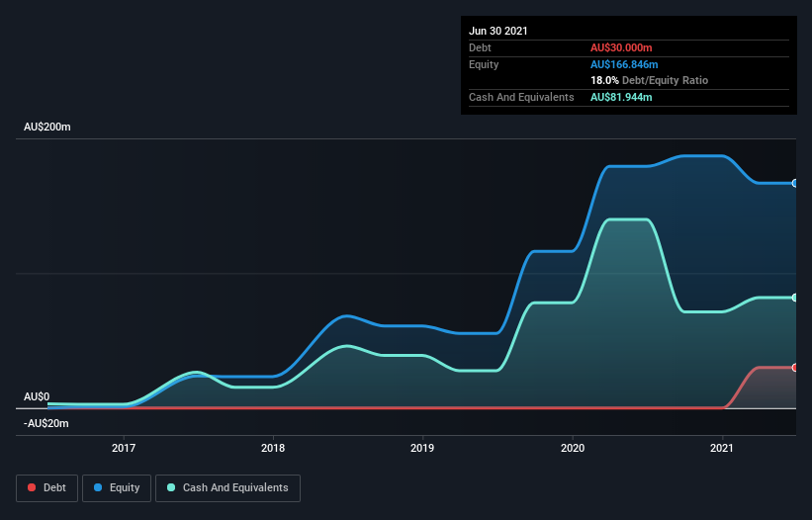Click the AU$30.000m debt value
The height and width of the screenshot is (520, 812).
[621, 47]
